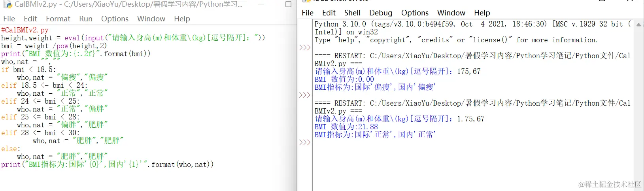Click the empty line after the last >>> prompt
644x191 pixels.
point(472,142)
